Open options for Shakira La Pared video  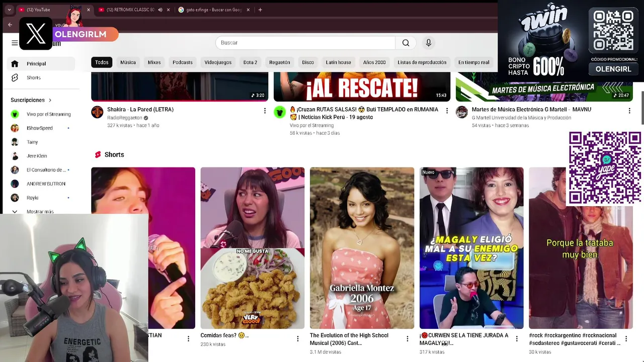pyautogui.click(x=265, y=111)
